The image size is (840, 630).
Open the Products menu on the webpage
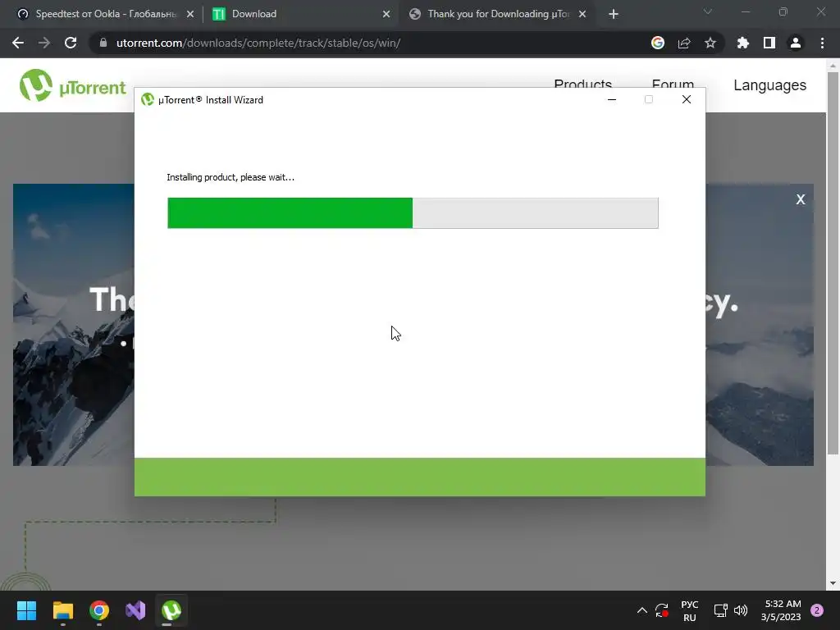[x=583, y=84]
